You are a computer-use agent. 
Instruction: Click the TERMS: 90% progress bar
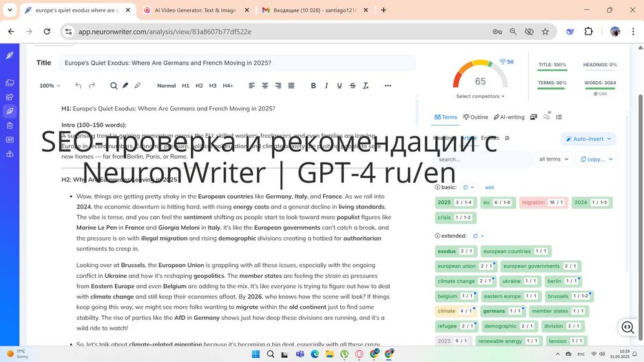(x=552, y=89)
